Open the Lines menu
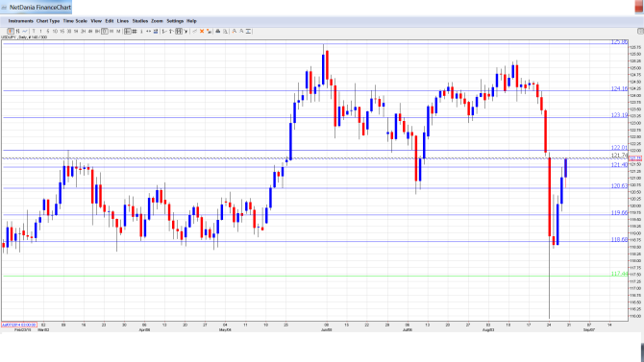This screenshot has width=644, height=362. (x=123, y=21)
